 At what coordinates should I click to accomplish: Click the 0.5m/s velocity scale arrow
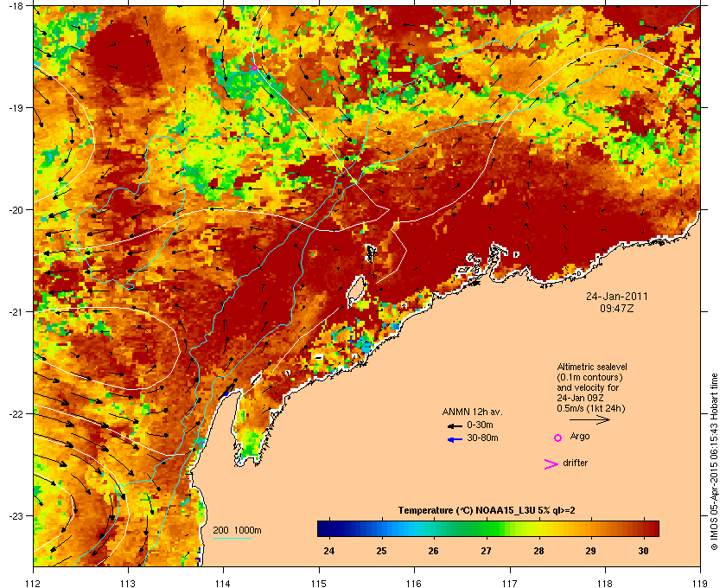click(x=589, y=420)
